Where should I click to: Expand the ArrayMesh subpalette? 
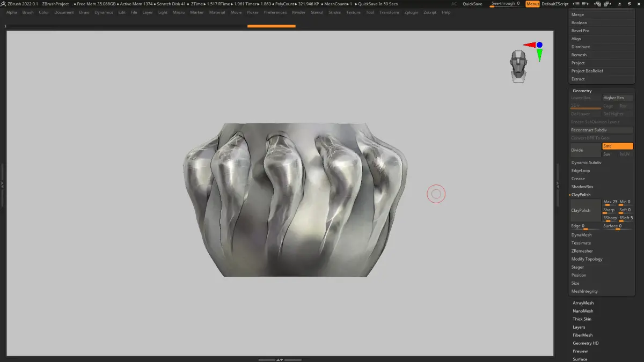click(583, 303)
